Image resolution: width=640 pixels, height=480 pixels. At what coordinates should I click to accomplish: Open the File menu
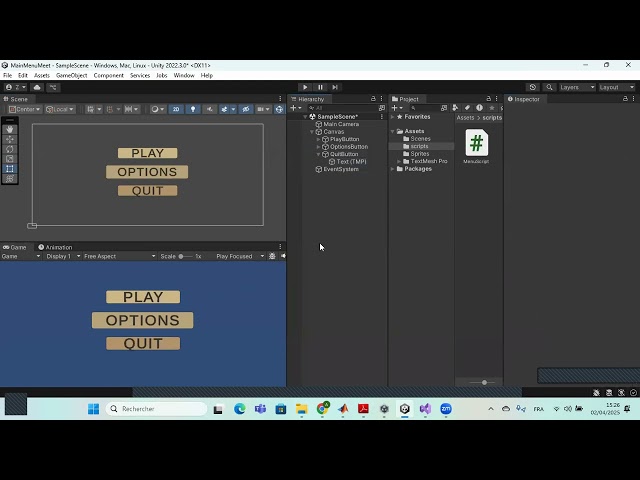click(x=7, y=76)
